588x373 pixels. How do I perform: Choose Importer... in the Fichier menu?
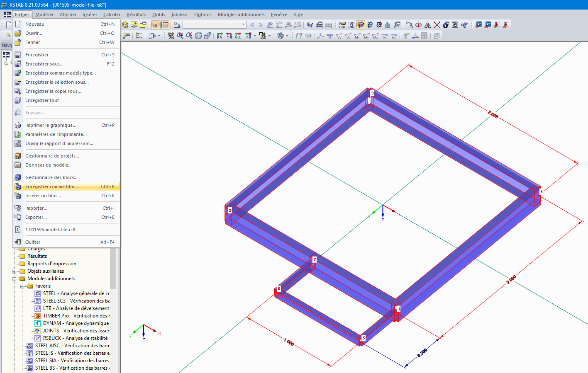point(66,208)
